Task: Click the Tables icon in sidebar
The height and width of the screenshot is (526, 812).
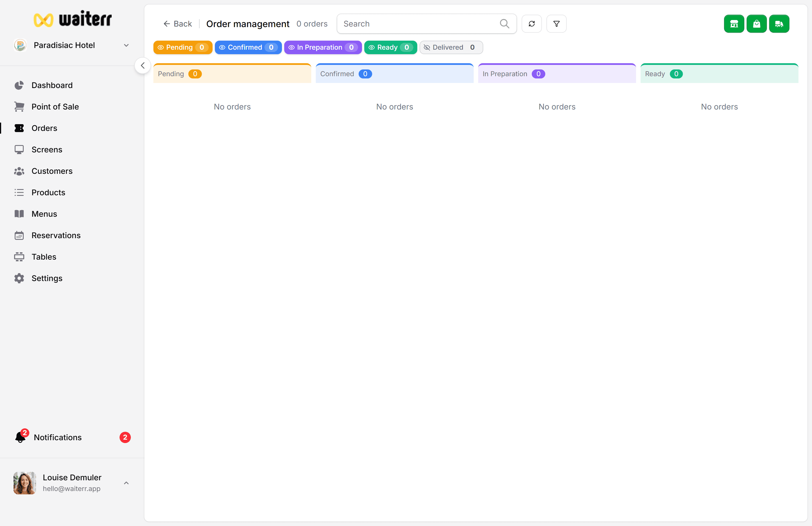Action: 19,257
